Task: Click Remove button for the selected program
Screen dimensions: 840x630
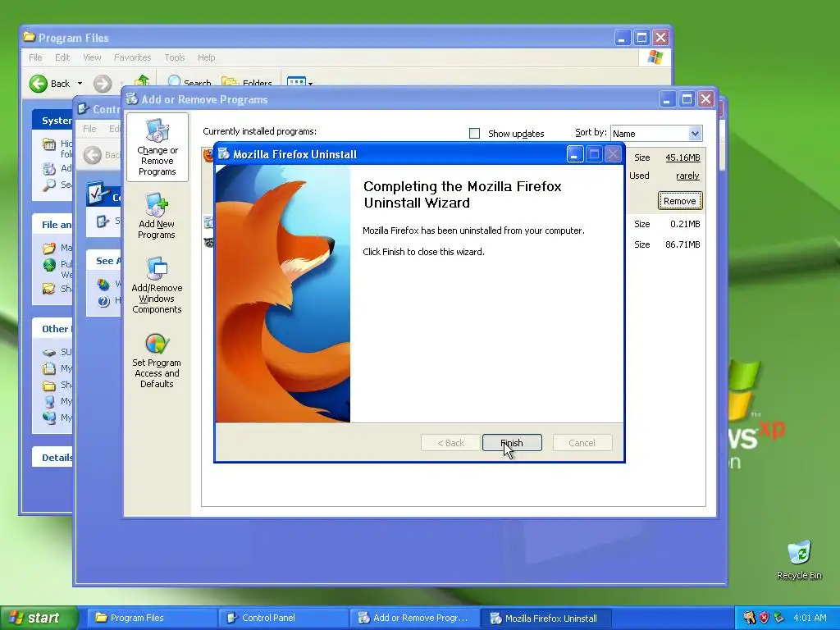Action: coord(679,201)
